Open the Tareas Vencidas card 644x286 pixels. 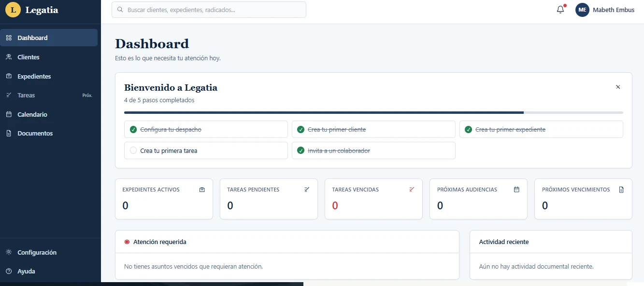pos(373,199)
